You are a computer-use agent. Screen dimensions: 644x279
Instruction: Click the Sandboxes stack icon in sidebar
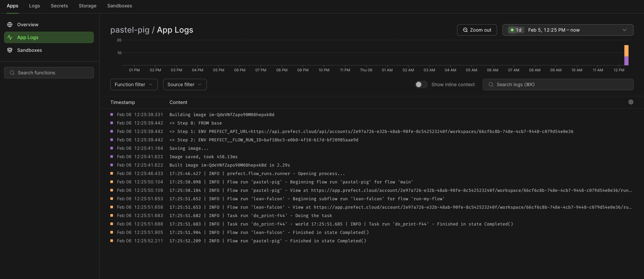[x=10, y=50]
